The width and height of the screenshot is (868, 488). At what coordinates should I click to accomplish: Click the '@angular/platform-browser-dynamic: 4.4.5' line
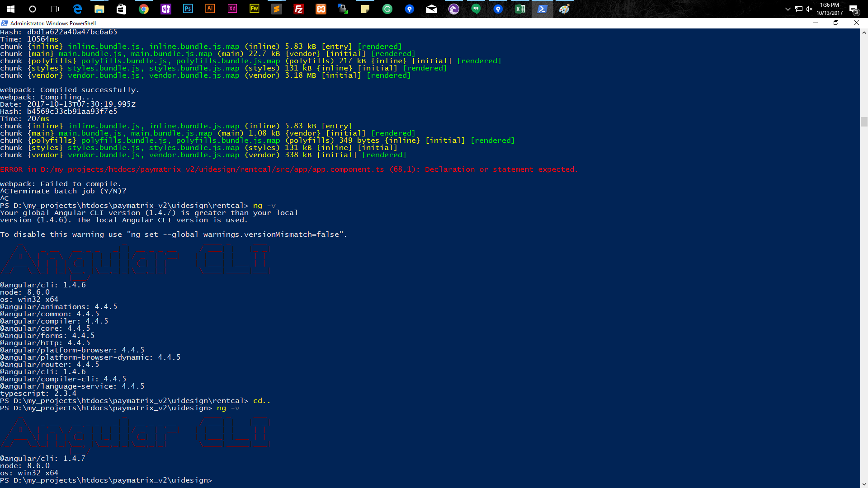tap(90, 357)
